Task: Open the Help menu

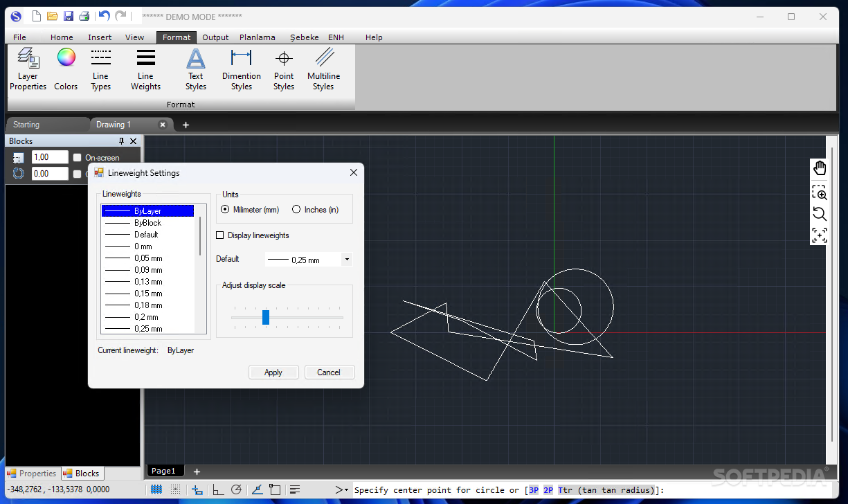Action: tap(374, 37)
